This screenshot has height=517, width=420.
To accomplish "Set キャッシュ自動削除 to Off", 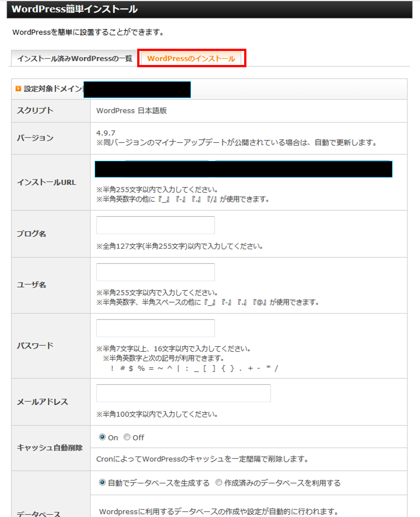I will click(x=127, y=437).
